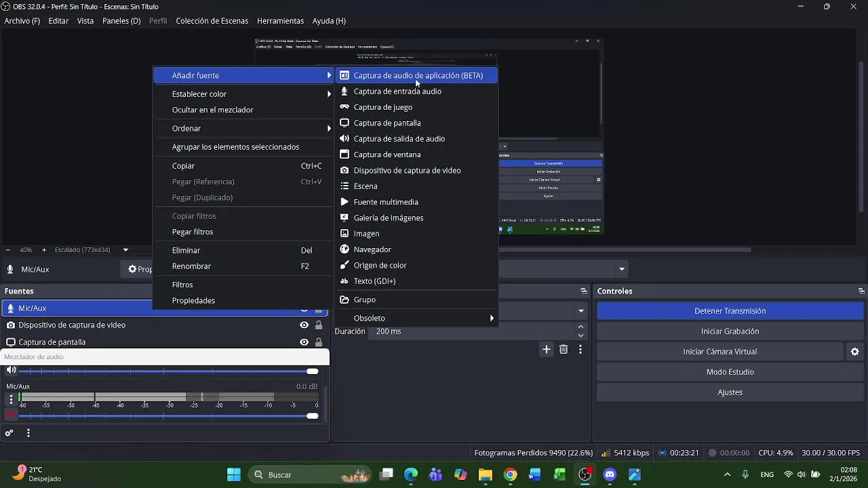Click the globe icon beside Navegador
Screen dimensions: 868x488
tap(344, 249)
